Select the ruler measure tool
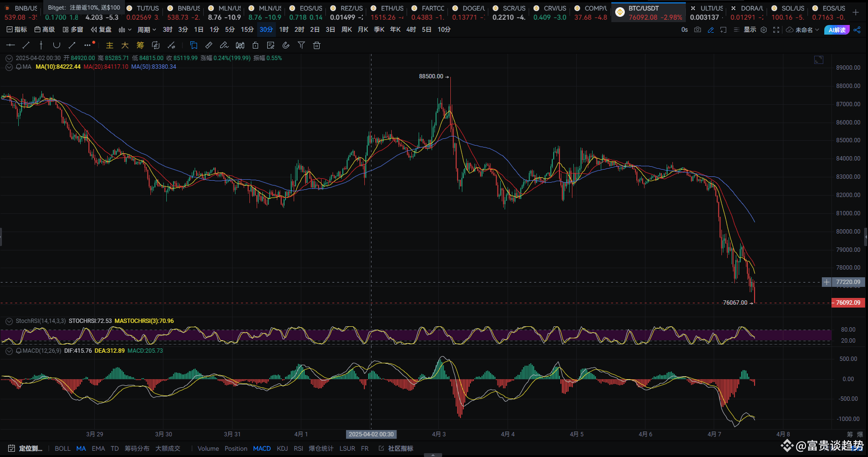 coord(209,45)
